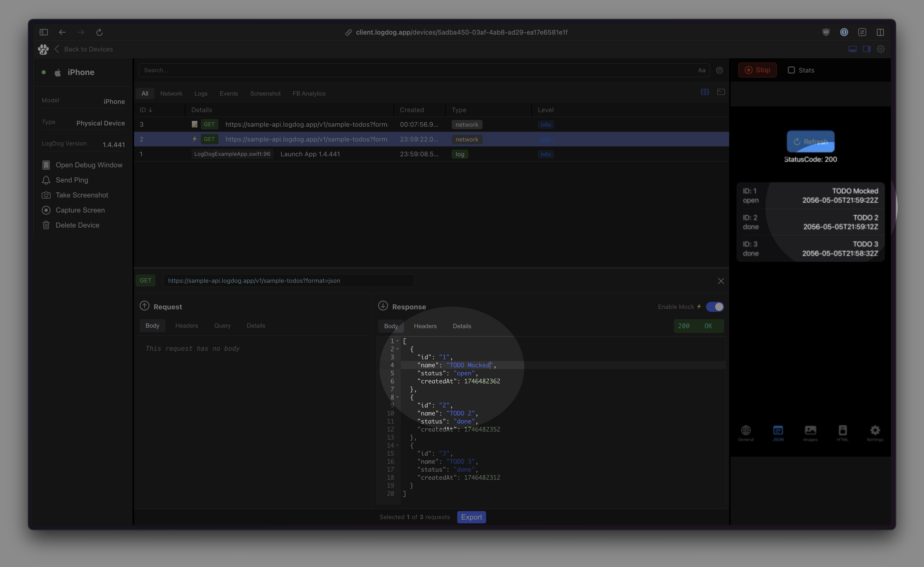Open LogDog settings gear icon

pos(881,49)
